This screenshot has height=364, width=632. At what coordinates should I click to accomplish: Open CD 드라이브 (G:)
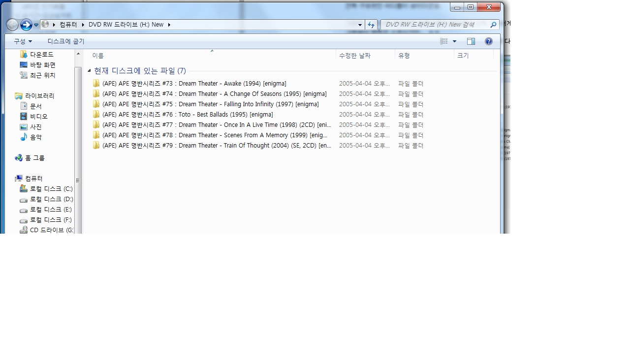[46, 230]
